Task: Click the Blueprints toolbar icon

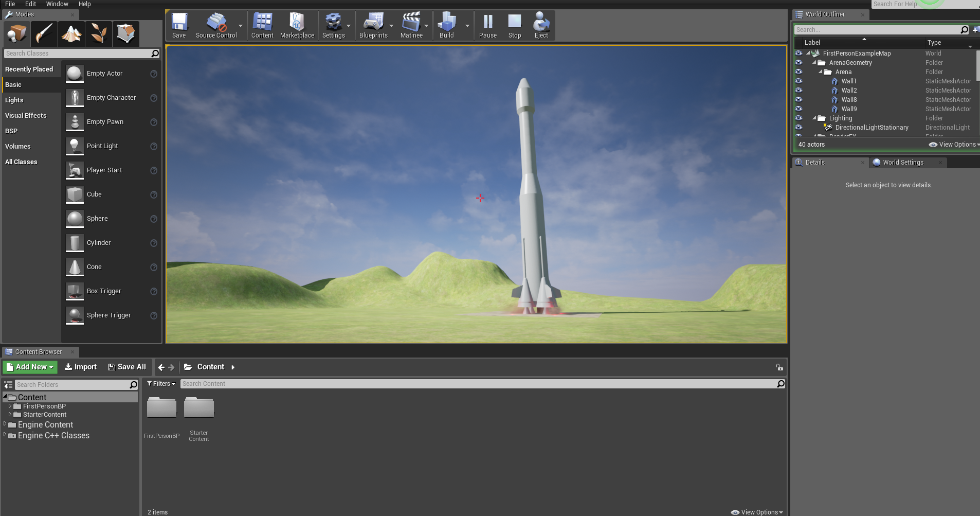Action: pos(373,26)
